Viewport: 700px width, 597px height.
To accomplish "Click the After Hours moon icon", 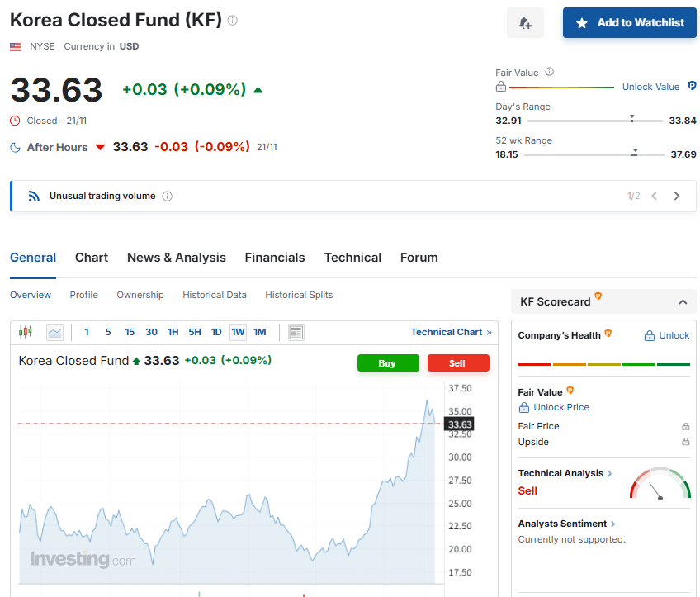I will coord(15,147).
